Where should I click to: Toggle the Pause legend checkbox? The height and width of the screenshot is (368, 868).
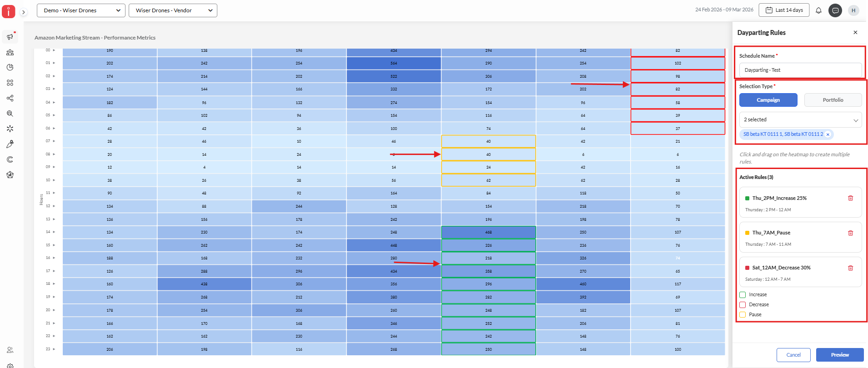pyautogui.click(x=743, y=315)
